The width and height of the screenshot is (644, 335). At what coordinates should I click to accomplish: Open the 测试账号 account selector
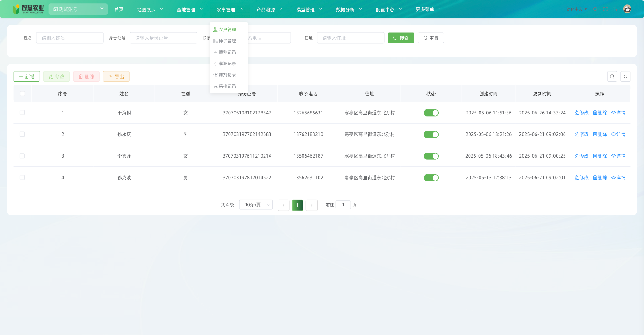78,9
